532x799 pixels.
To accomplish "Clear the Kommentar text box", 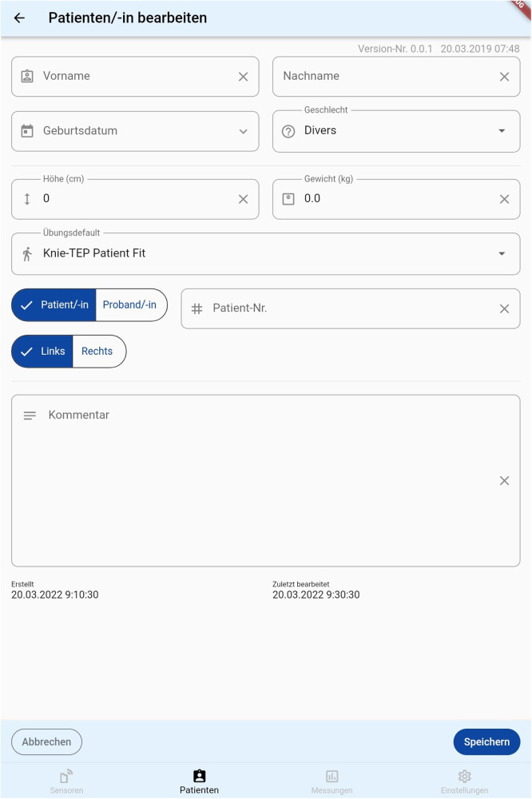I will (504, 480).
